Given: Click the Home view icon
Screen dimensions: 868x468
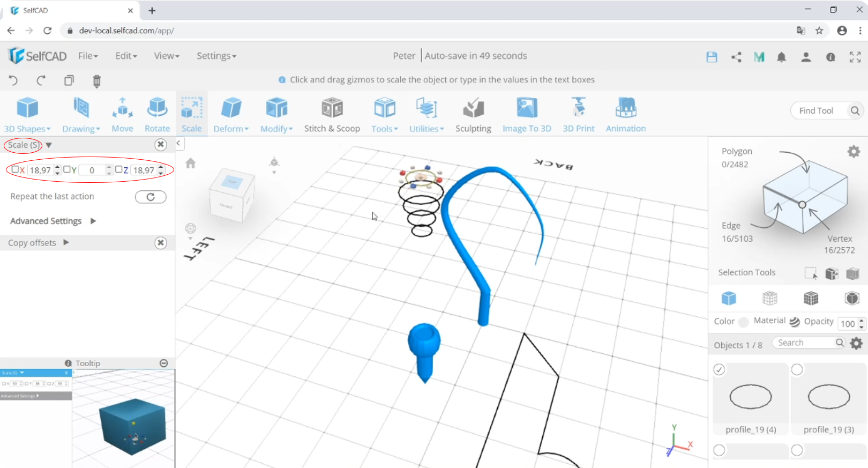Looking at the screenshot, I should pyautogui.click(x=191, y=163).
